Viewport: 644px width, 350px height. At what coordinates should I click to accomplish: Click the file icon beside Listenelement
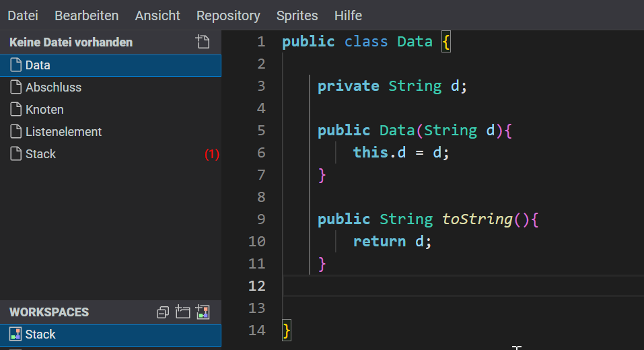(x=16, y=132)
